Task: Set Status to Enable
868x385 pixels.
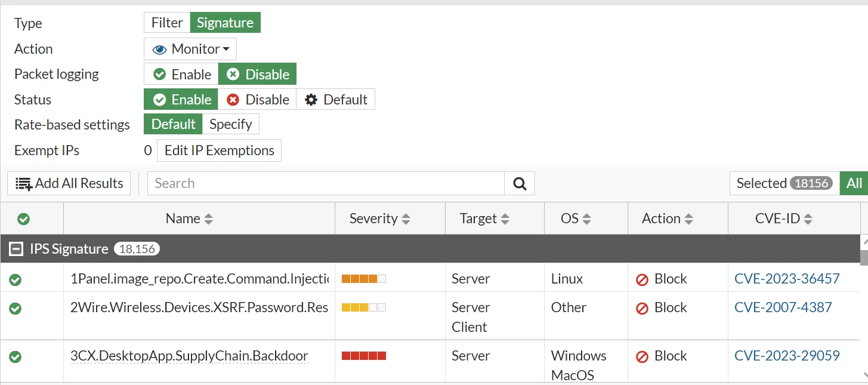Action: coord(181,99)
